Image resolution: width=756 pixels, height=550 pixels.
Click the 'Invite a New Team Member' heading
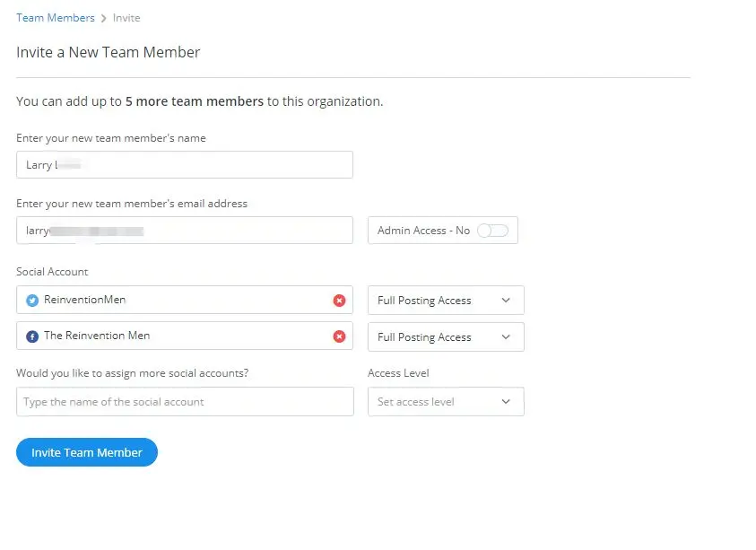click(x=108, y=52)
